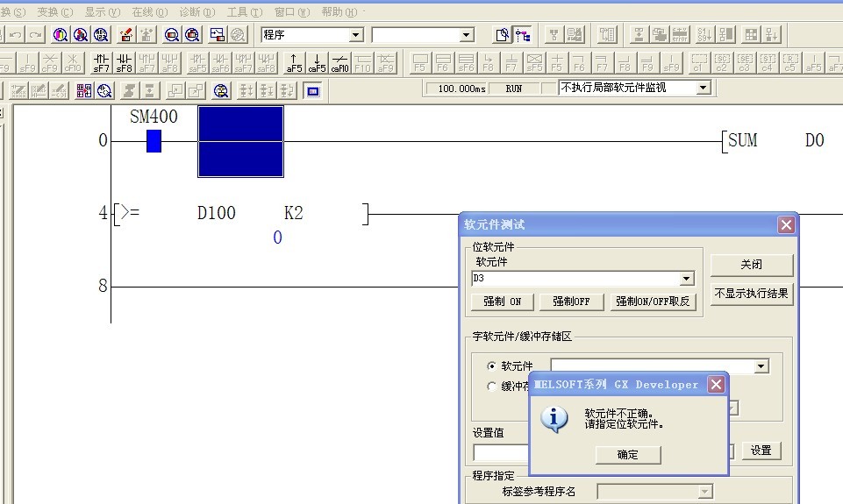Expand the D3 bit device dropdown

point(686,279)
